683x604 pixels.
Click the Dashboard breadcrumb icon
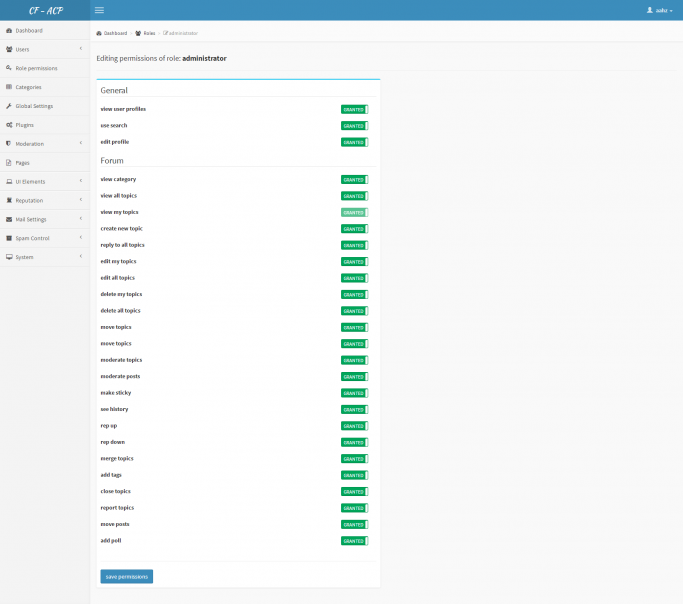click(99, 33)
